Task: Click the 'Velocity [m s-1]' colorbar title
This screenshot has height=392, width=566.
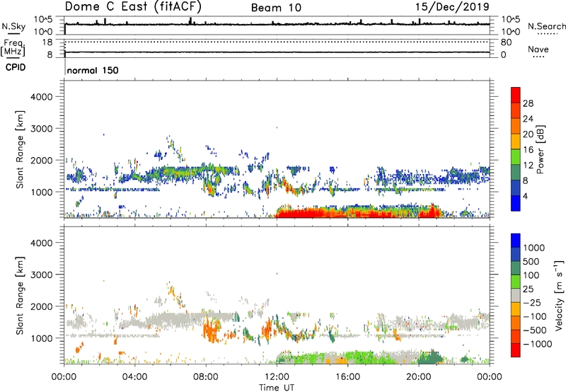Action: 559,295
